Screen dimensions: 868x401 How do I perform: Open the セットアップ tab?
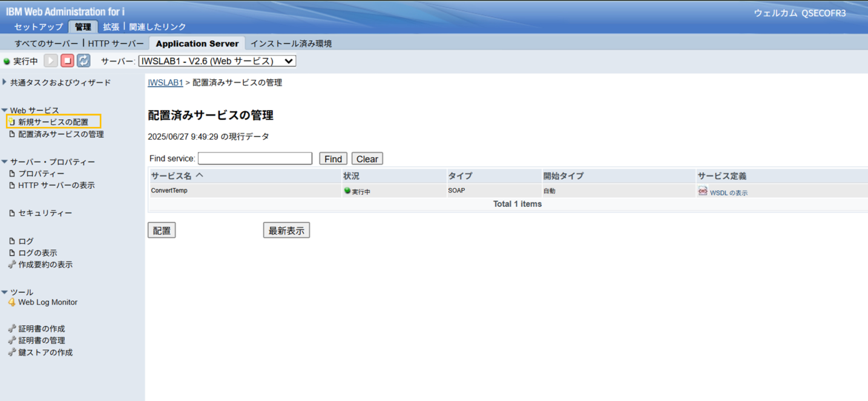pos(39,27)
